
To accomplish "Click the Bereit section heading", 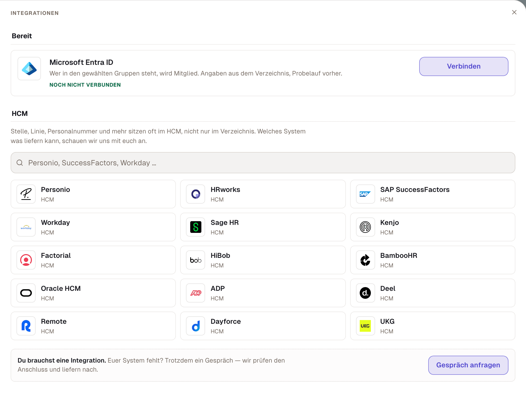I will (x=22, y=36).
